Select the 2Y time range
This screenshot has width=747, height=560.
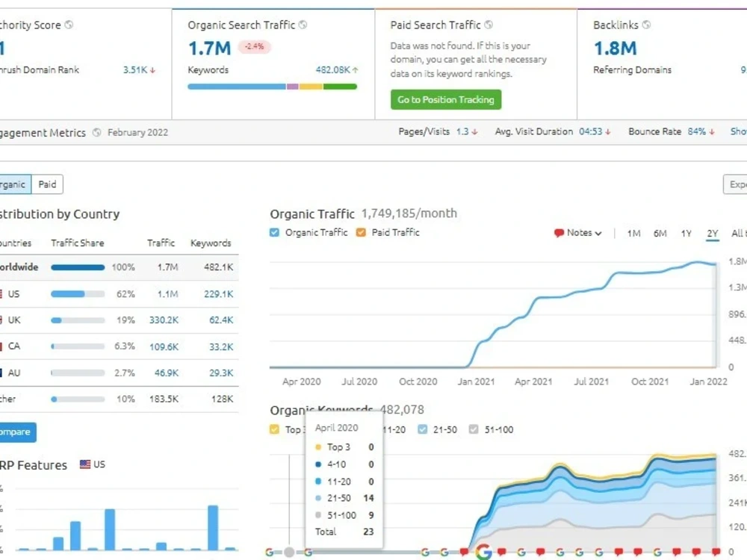[712, 233]
